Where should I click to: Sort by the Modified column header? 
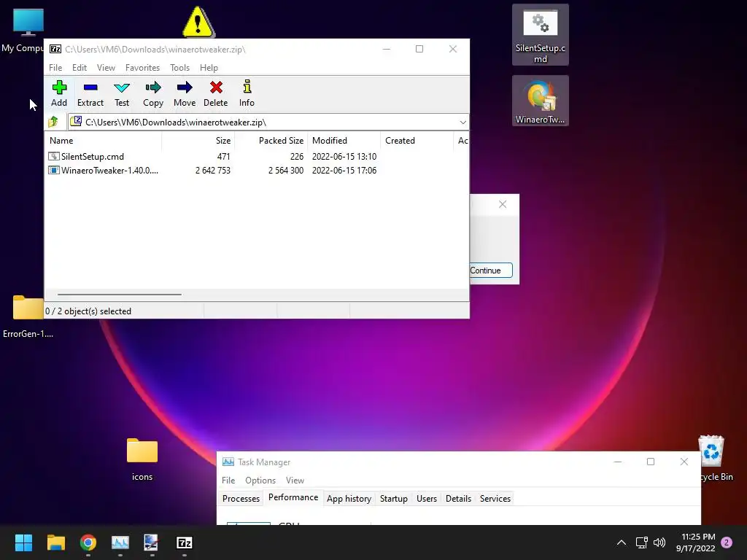344,141
